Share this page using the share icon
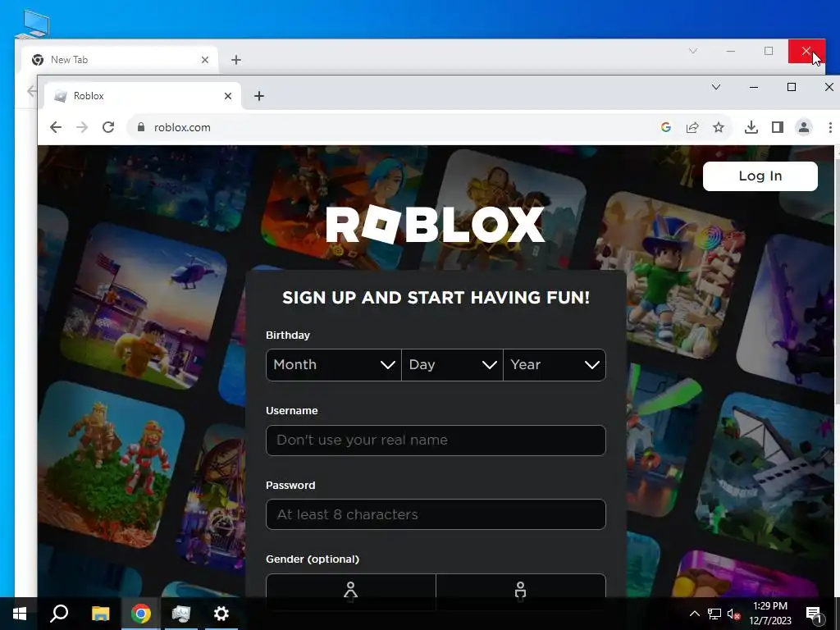 click(x=692, y=127)
